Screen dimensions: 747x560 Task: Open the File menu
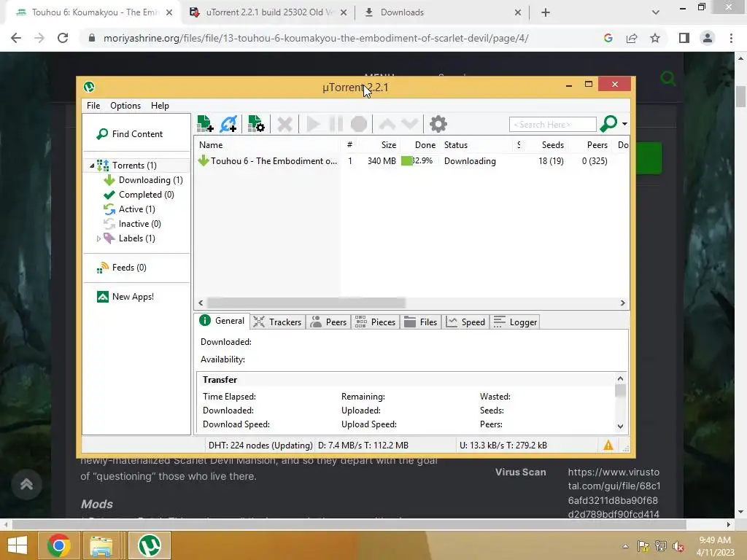coord(93,106)
